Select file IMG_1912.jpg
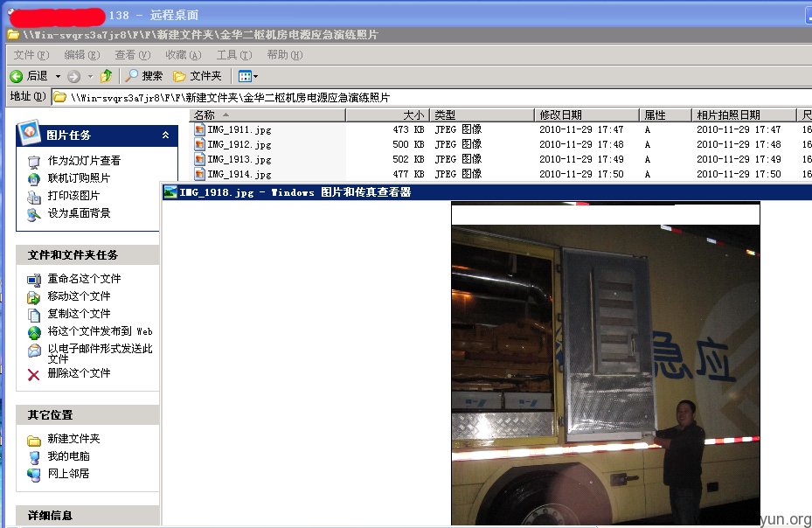 coord(239,144)
